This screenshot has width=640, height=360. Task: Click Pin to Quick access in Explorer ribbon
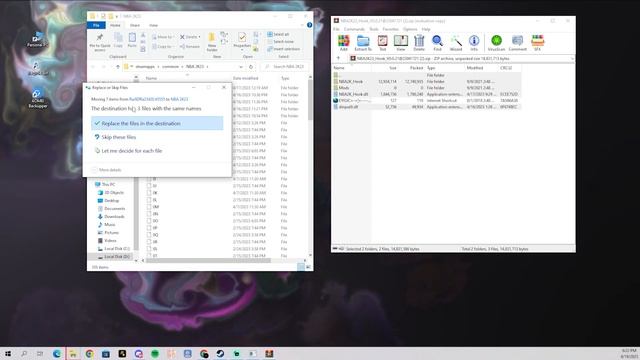point(100,42)
